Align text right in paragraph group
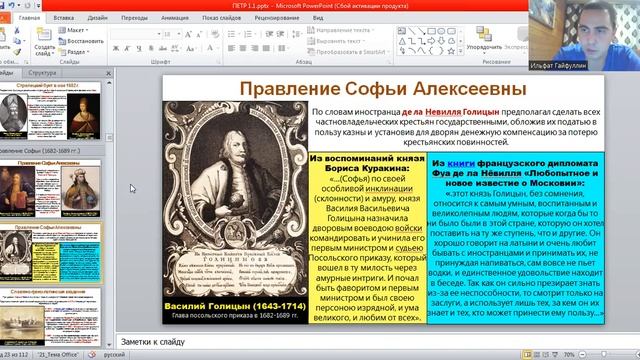Viewport: 640px width, 360px height. (255, 49)
